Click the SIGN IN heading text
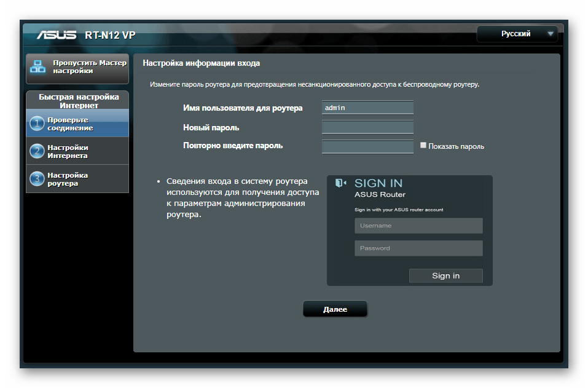This screenshot has height=388, width=588. (x=378, y=183)
